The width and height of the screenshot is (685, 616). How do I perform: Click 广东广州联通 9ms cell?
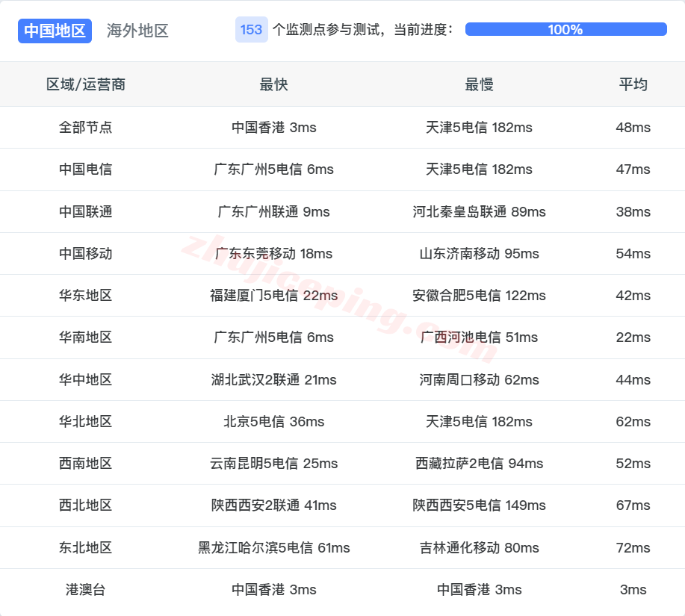click(274, 212)
